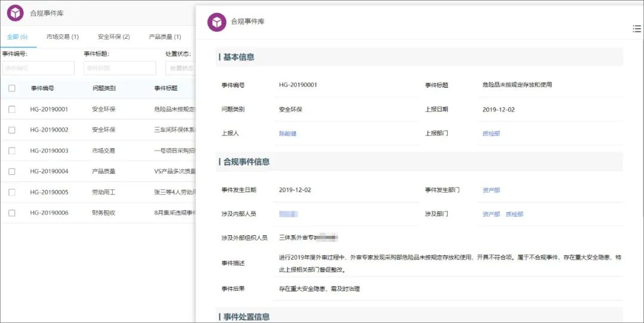Click the detail value HG-20190001
644x323 pixels.
coord(298,85)
